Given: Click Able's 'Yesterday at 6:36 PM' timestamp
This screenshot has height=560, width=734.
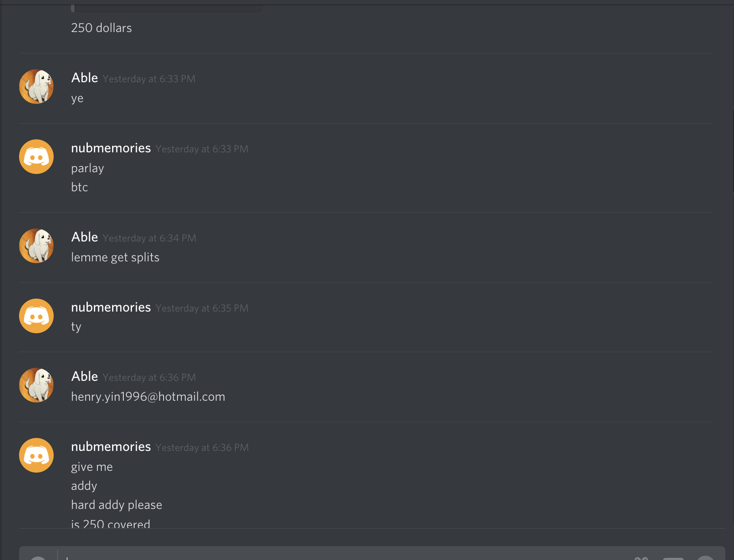Looking at the screenshot, I should coord(149,377).
